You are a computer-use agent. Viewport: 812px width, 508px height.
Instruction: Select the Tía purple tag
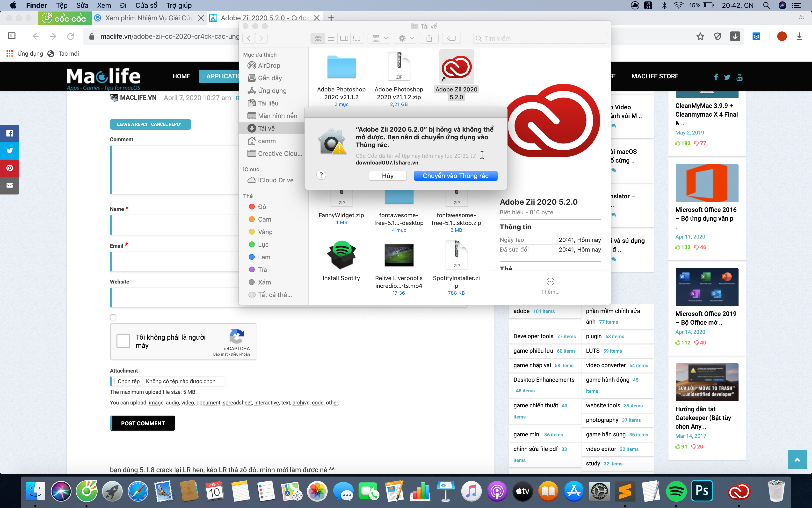click(x=262, y=269)
